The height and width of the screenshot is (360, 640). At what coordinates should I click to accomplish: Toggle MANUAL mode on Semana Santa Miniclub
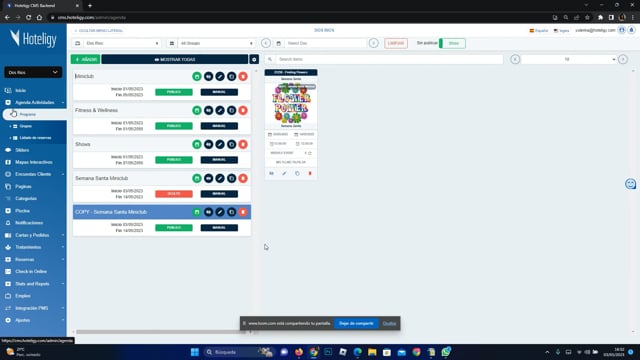(x=219, y=193)
